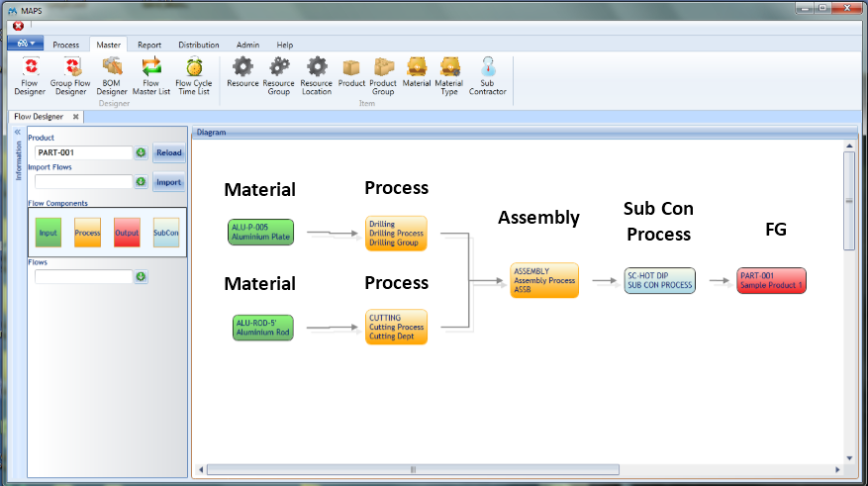
Task: Open the Material Type item
Action: click(x=449, y=76)
